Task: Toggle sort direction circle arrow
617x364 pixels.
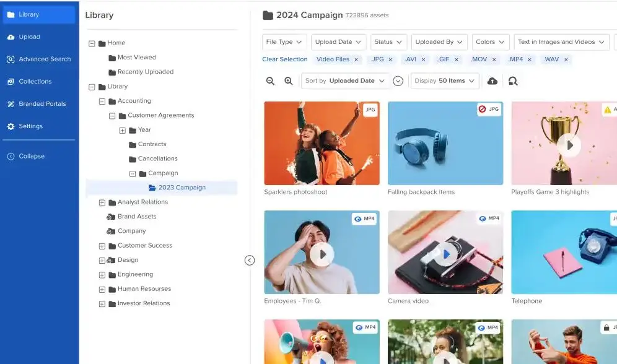Action: 398,81
